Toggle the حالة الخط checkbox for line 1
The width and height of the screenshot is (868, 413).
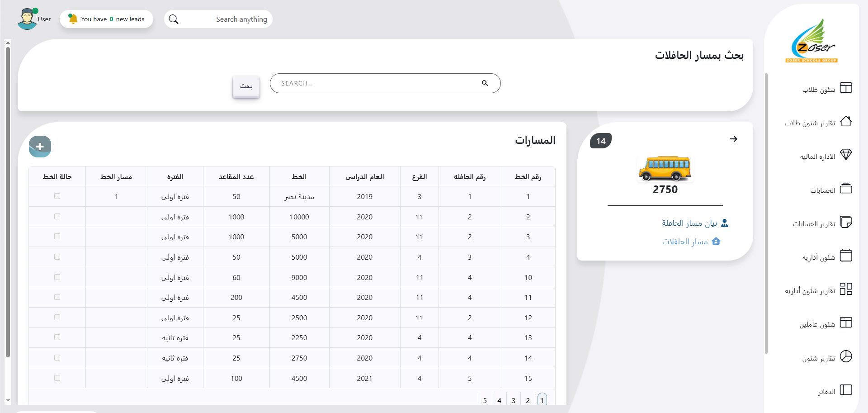click(x=57, y=196)
